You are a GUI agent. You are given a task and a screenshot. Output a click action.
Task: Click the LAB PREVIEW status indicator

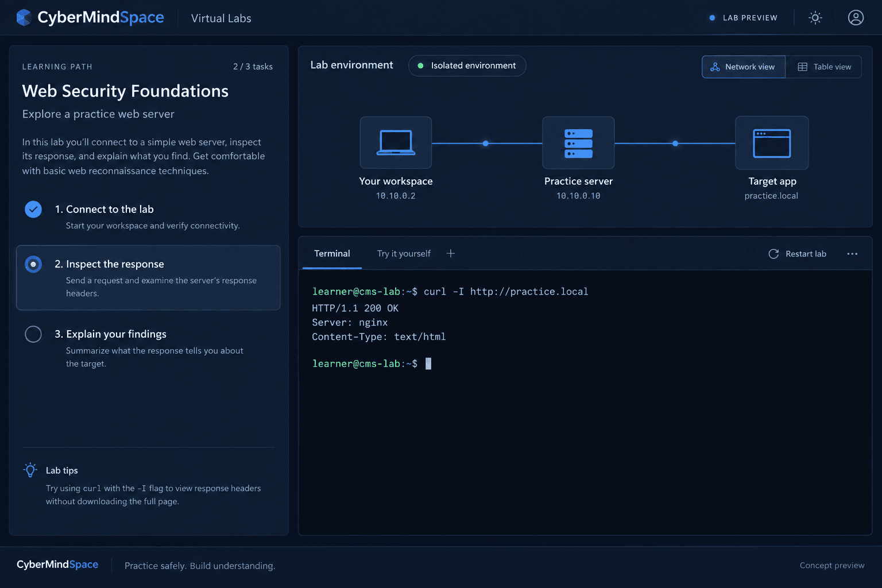[744, 18]
